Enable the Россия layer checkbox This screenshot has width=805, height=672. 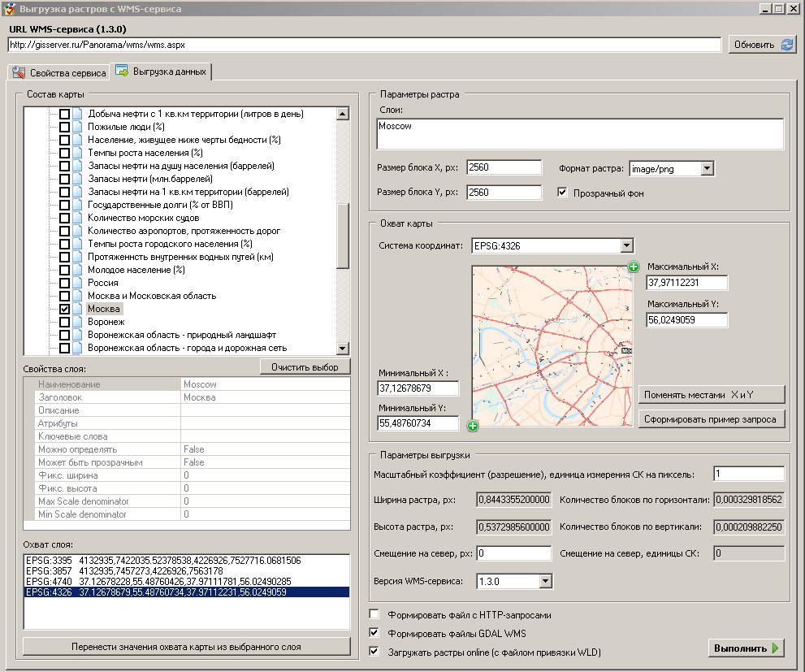(x=64, y=283)
